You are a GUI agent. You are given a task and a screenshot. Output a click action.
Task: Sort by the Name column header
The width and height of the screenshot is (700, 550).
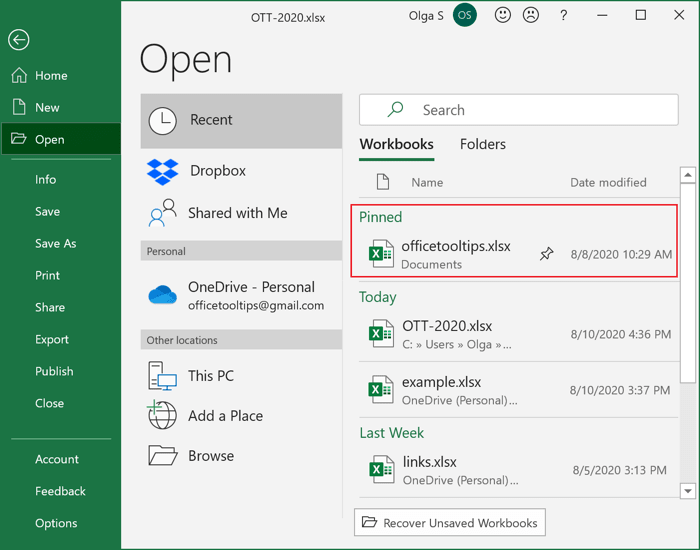pyautogui.click(x=427, y=183)
